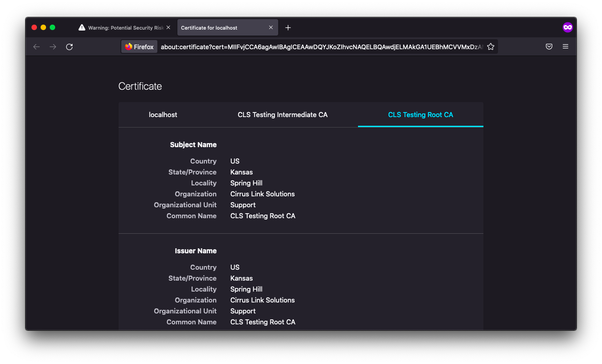
Task: Click Common Name label under Issuer Name
Action: coord(192,322)
